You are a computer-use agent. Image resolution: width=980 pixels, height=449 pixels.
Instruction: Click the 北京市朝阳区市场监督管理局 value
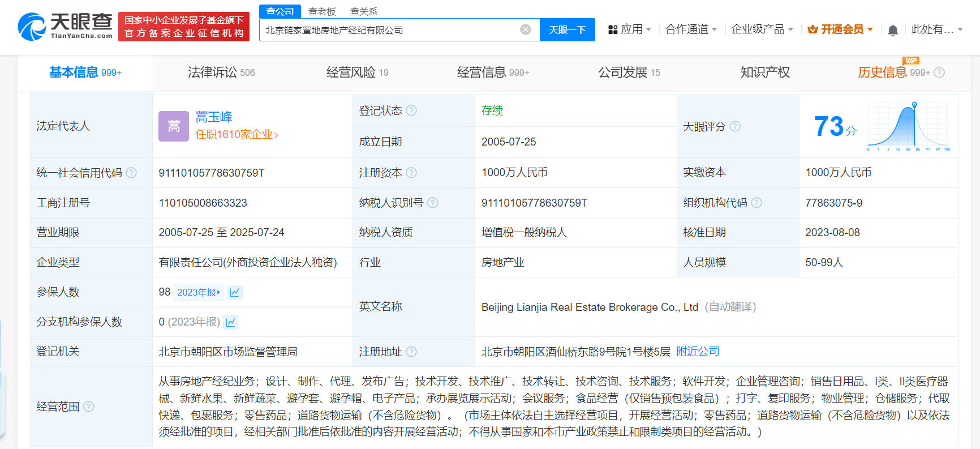[228, 352]
